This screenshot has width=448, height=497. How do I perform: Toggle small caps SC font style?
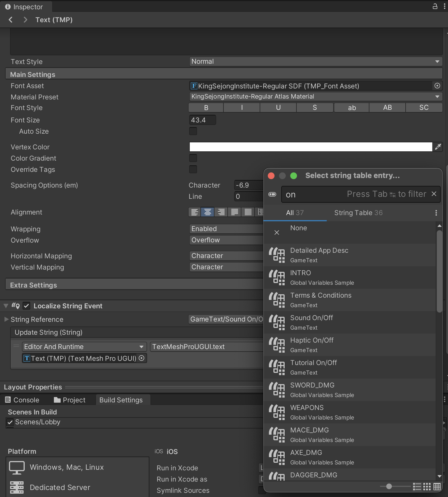[x=424, y=108]
